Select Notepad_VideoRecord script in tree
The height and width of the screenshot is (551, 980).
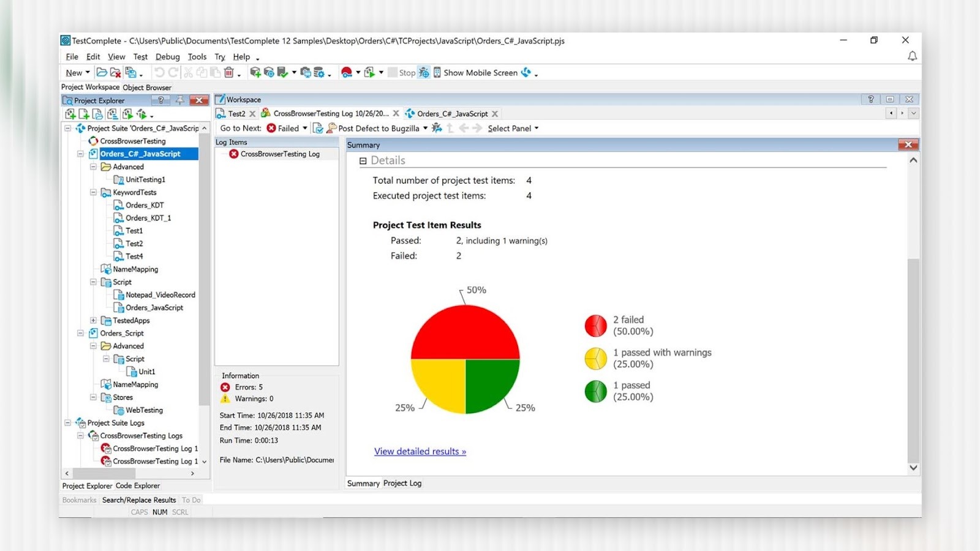coord(160,294)
